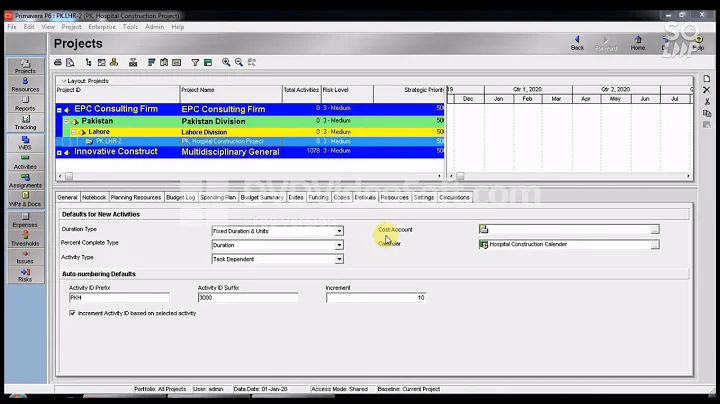720x404 pixels.
Task: Click the Zoom Out magnifier icon
Action: (239, 62)
